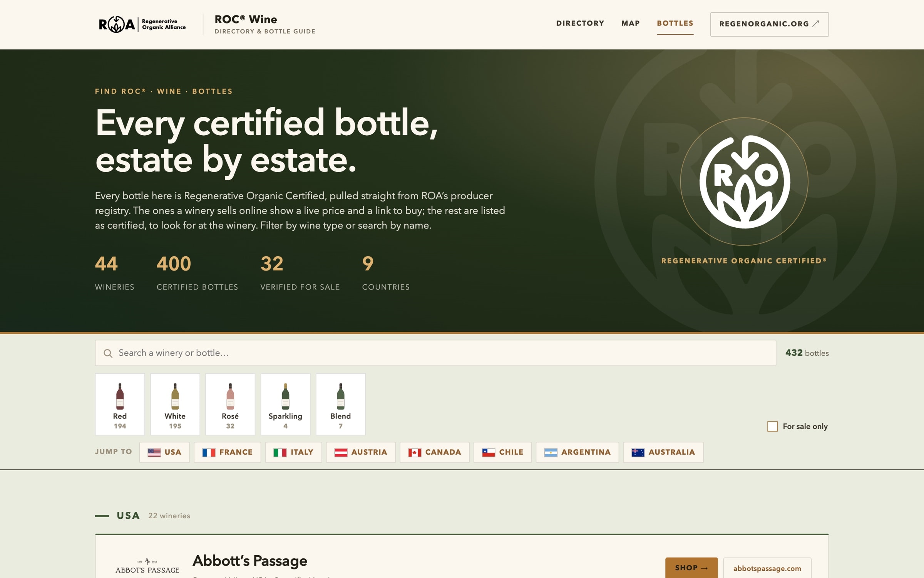Click the Directory & Bottle Guide subtitle

click(265, 32)
